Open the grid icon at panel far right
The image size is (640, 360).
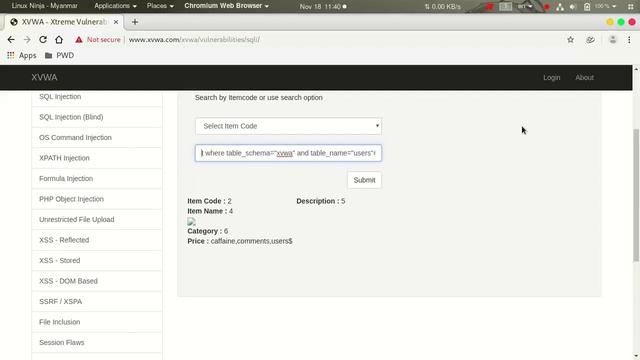click(632, 7)
